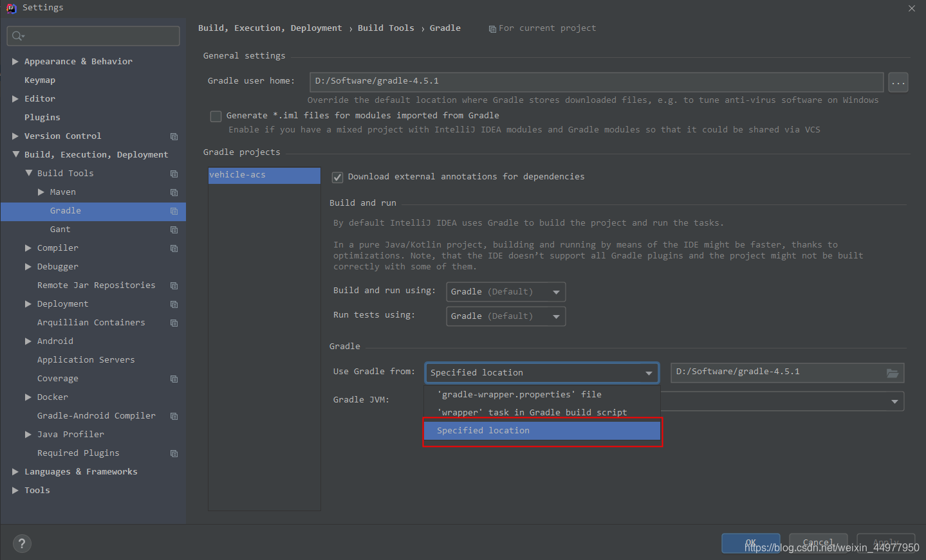Click the Cancel button
Screen dimensions: 926x560
coord(818,543)
